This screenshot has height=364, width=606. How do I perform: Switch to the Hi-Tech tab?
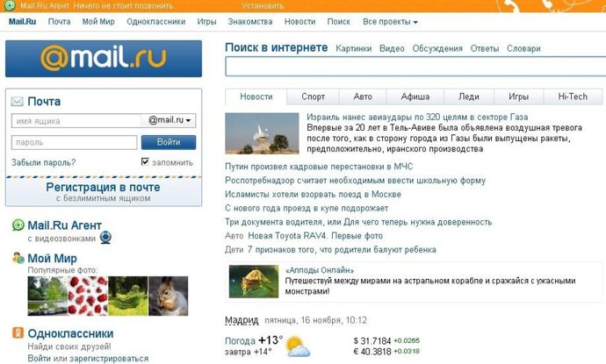pyautogui.click(x=573, y=96)
